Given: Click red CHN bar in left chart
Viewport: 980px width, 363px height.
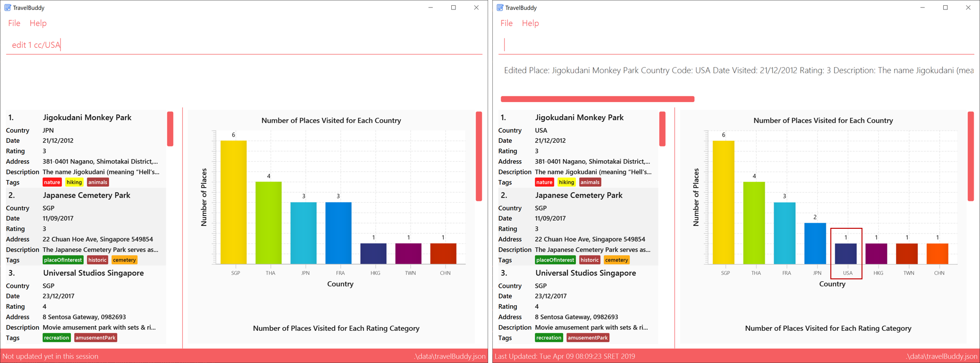Looking at the screenshot, I should click(443, 254).
